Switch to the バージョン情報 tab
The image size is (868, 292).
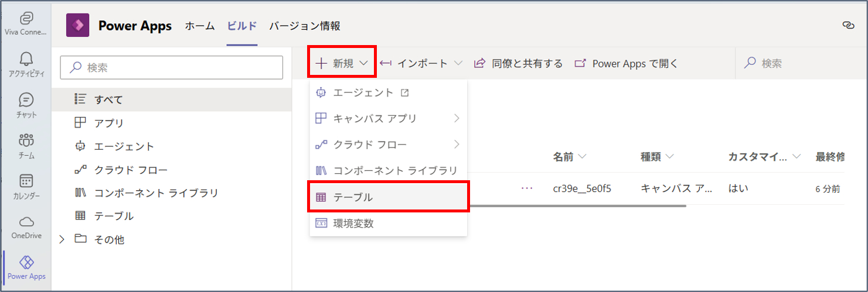tap(305, 26)
